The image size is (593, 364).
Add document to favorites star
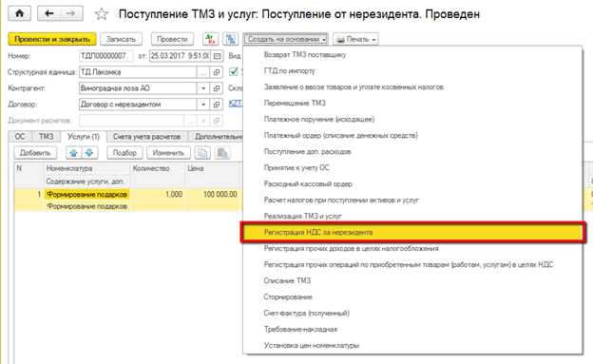(102, 14)
